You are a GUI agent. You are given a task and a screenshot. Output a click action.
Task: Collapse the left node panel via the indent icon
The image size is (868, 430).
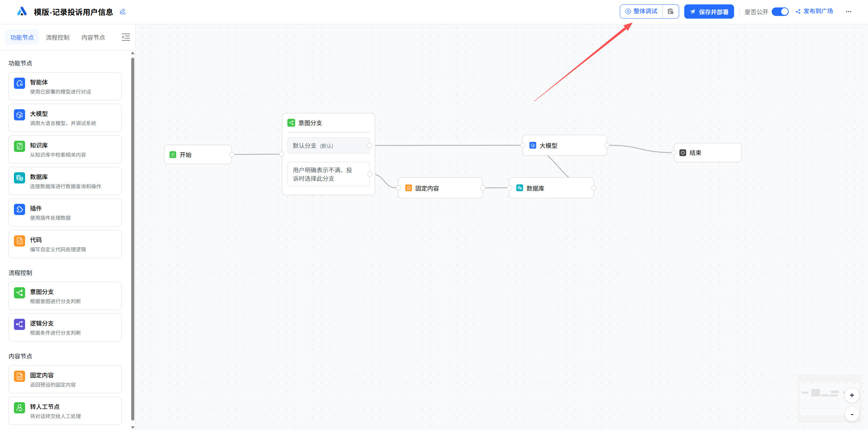click(126, 37)
